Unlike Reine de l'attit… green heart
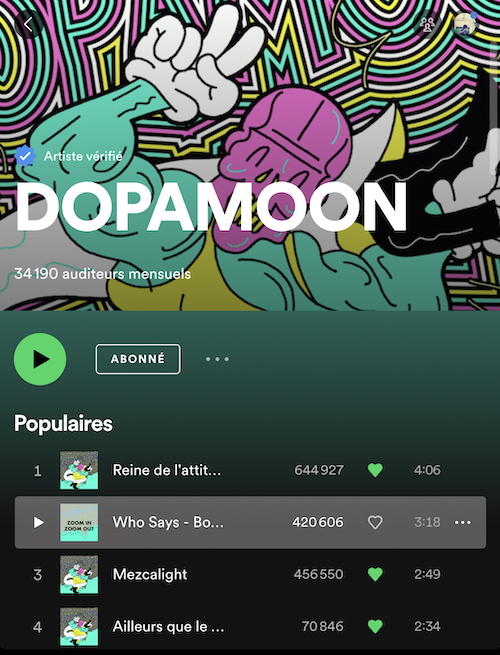 pos(375,470)
